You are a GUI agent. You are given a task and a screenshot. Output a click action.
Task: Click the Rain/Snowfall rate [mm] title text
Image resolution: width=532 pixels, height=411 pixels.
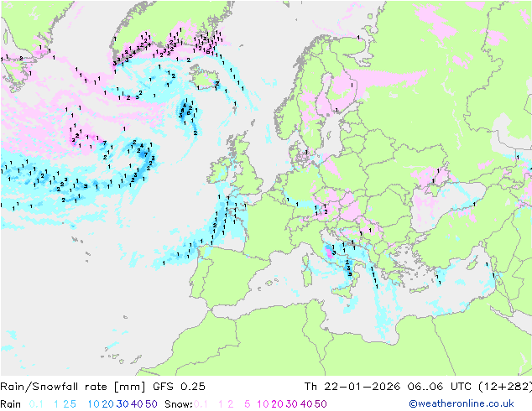(x=73, y=387)
